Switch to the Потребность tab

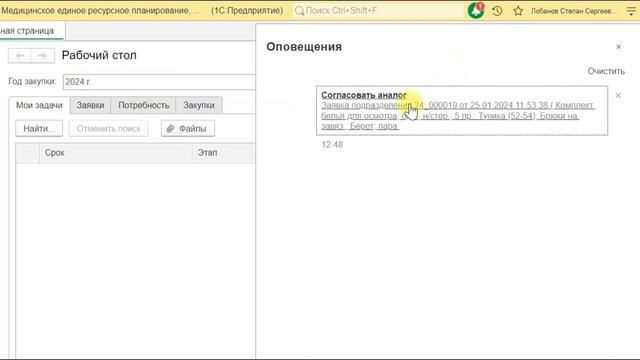[x=143, y=105]
